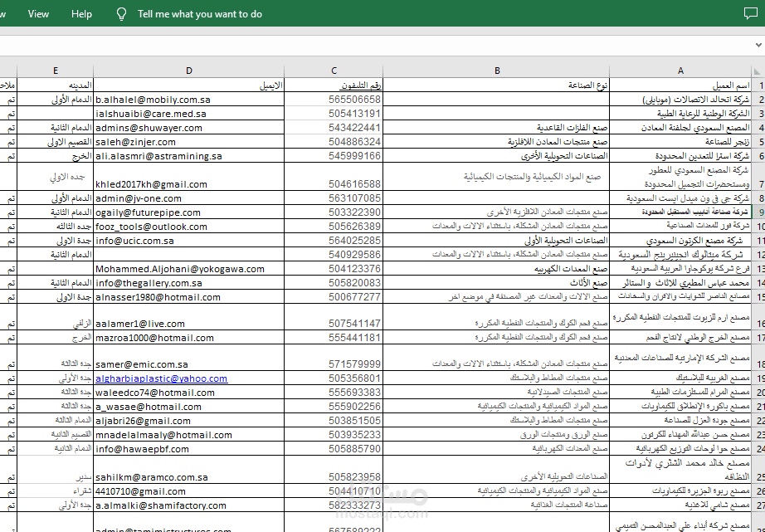Click cell with info@hawaepbf.com
Screen dimensions: 765x532
[x=189, y=449]
